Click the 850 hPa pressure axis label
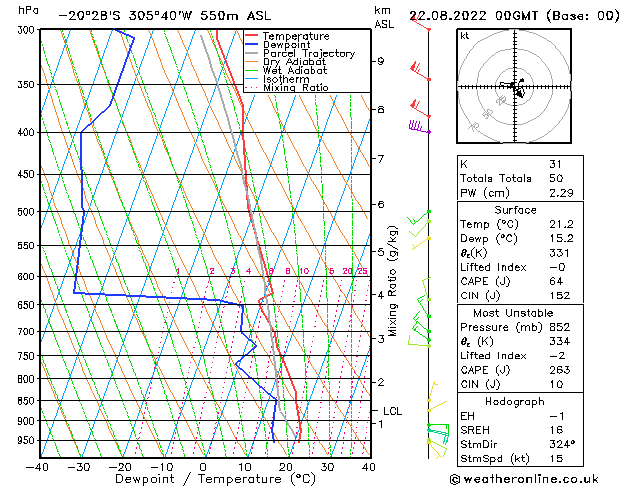This screenshot has height=486, width=629. (28, 401)
